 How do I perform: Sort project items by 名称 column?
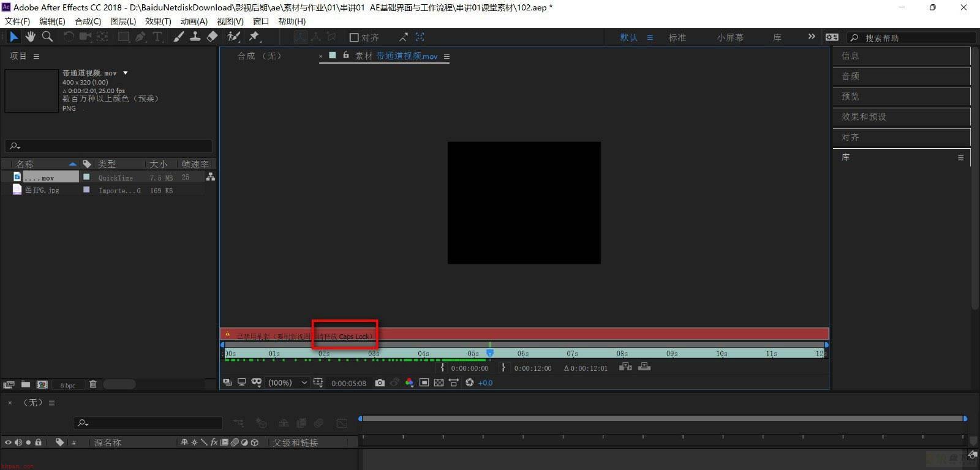[x=46, y=164]
